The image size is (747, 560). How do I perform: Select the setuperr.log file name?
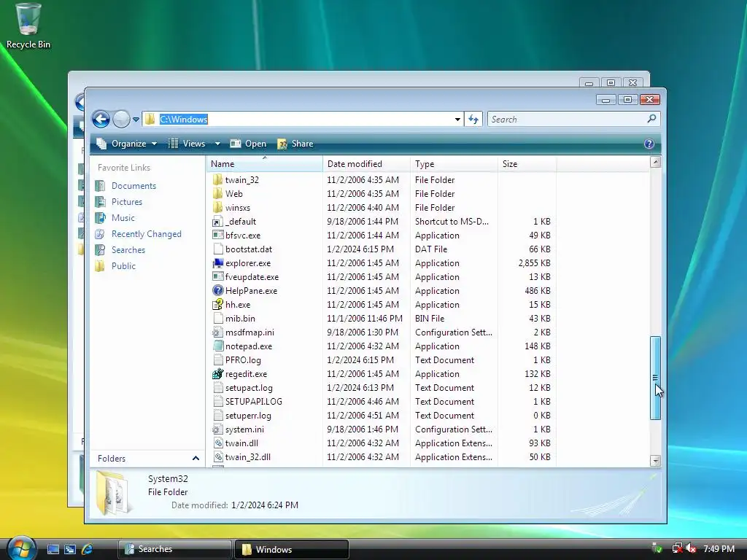pyautogui.click(x=248, y=415)
